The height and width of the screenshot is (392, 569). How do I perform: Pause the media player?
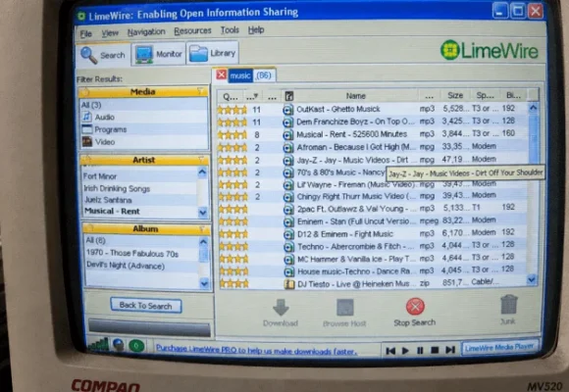420,350
